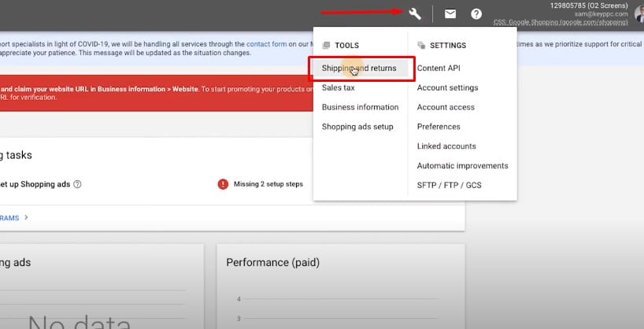
Task: Open Sales tax from Tools menu
Action: click(338, 87)
